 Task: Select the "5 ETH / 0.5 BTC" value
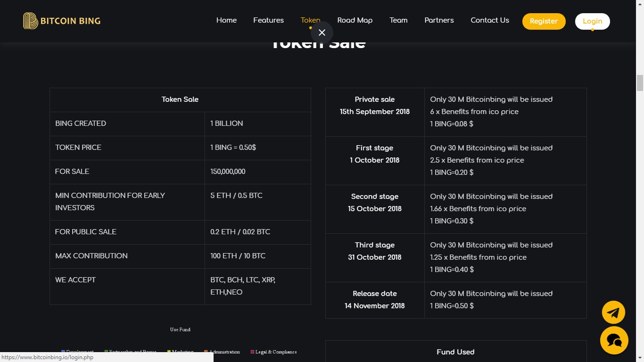[236, 196]
